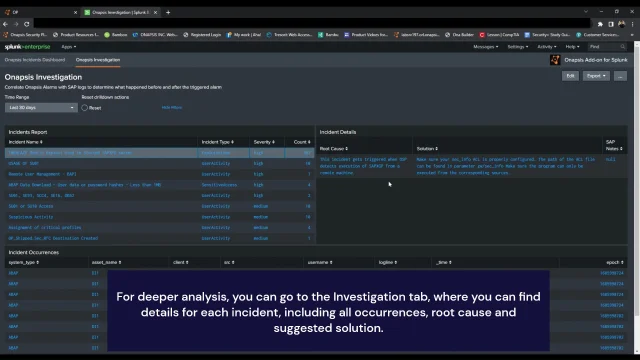Open the Settings dropdown menu
640x360 pixels.
(518, 47)
